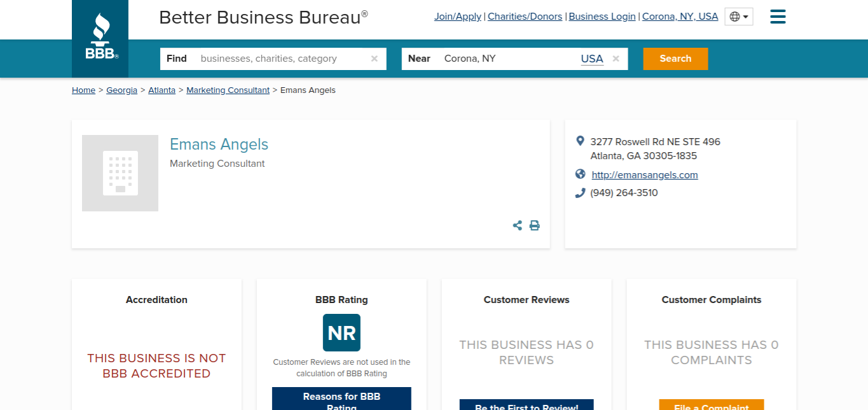Change the USA country selector
Screen dimensions: 868x410
tap(592, 59)
